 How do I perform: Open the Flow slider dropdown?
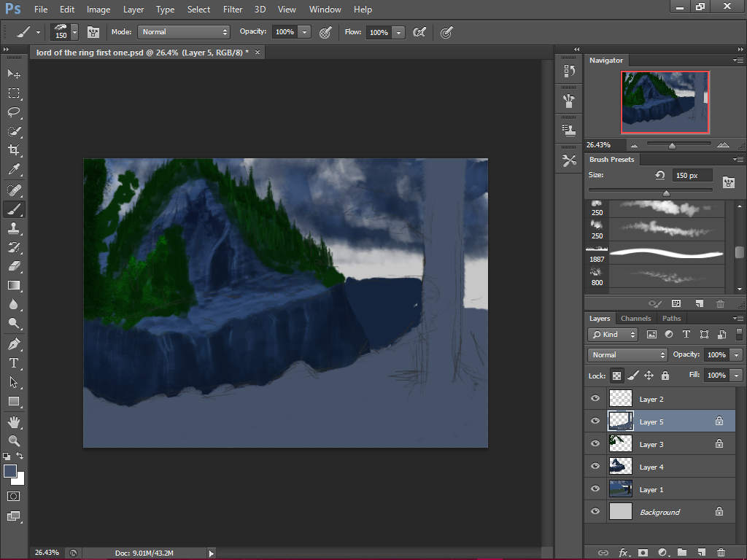[x=399, y=32]
